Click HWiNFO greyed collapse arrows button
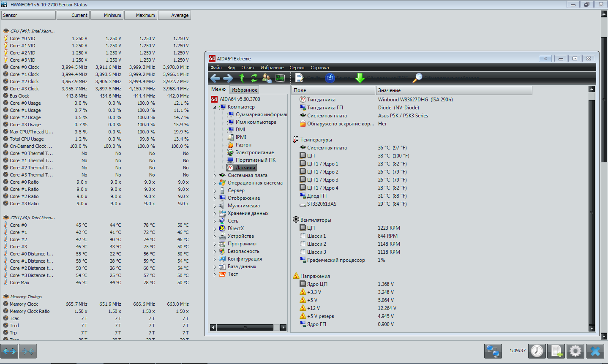The image size is (608, 364). (x=28, y=351)
